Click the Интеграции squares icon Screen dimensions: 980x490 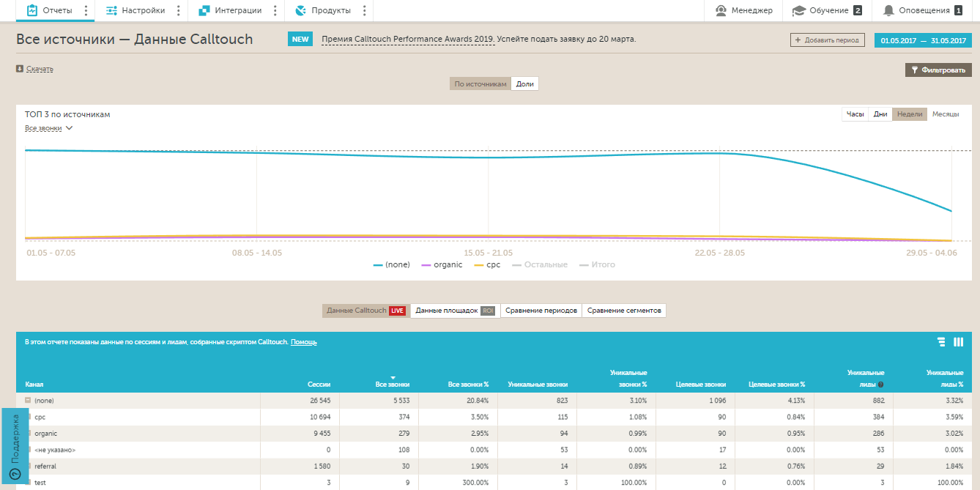(x=204, y=10)
